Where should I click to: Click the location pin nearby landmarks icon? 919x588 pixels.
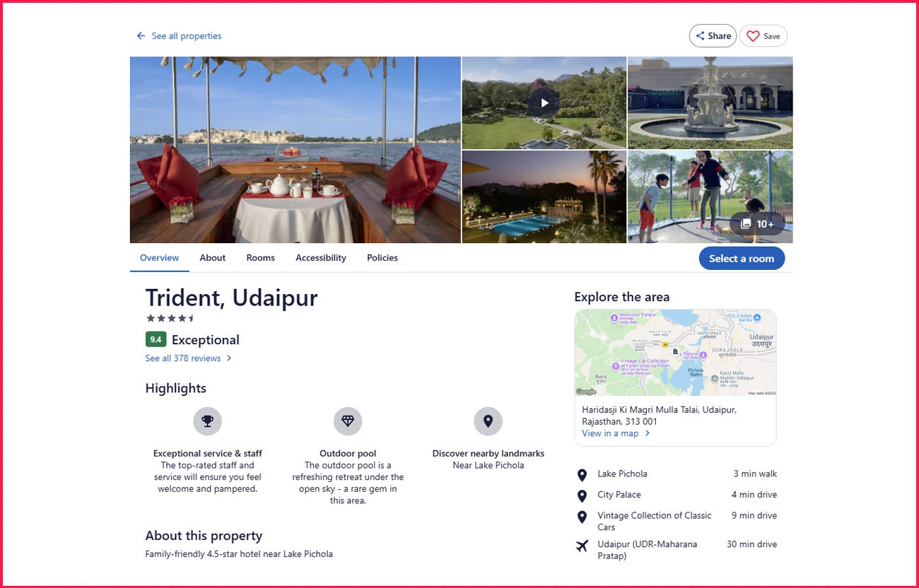tap(488, 421)
